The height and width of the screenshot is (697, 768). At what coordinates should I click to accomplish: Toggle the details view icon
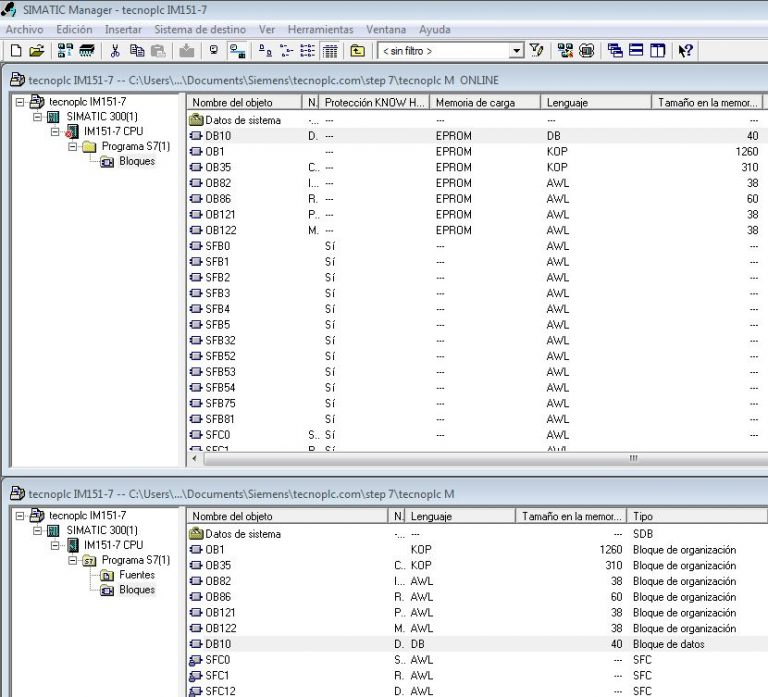tap(330, 50)
